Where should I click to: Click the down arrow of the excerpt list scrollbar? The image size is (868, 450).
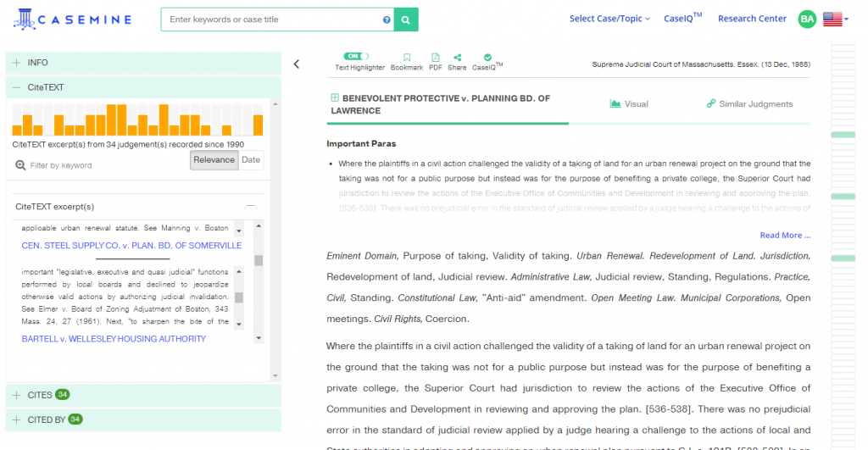tap(259, 337)
